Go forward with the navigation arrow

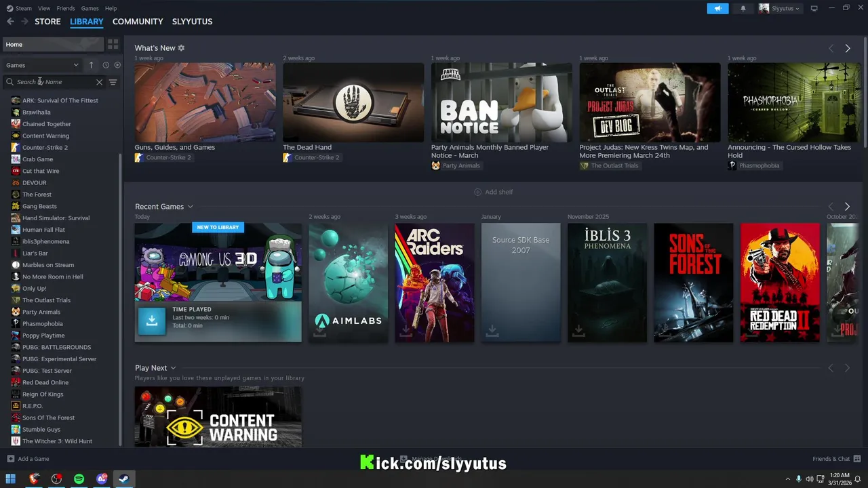tap(24, 22)
